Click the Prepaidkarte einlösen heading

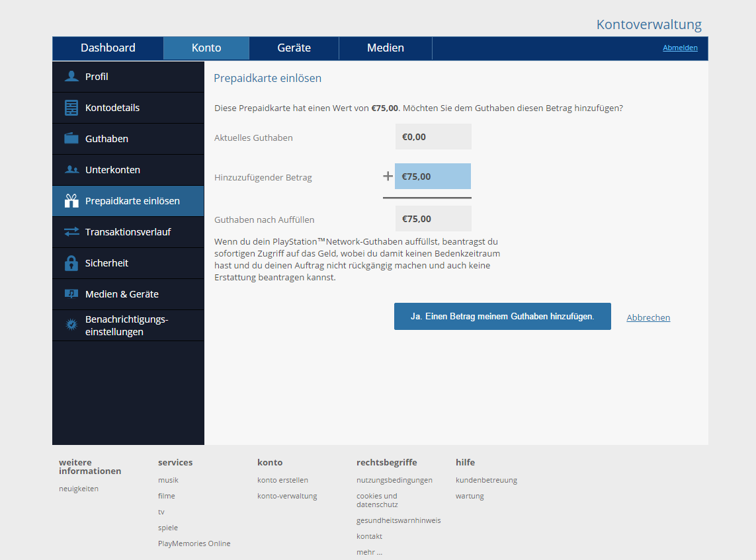click(268, 78)
